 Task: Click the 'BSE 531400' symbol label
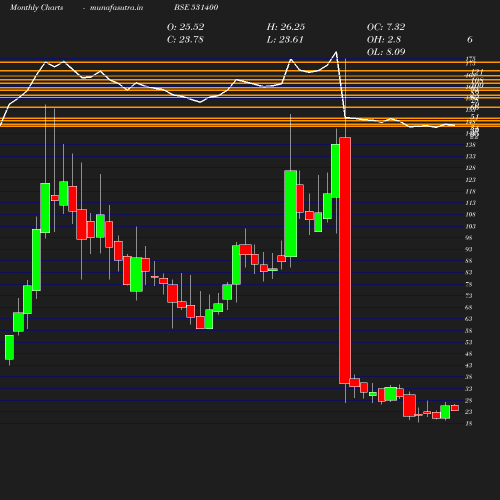coord(196,7)
